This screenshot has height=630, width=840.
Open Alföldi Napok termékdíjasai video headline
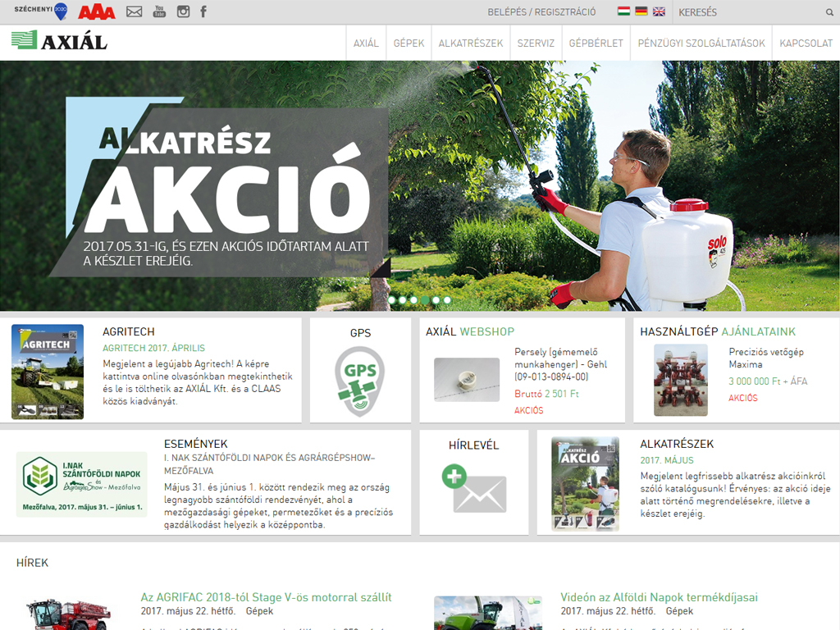click(x=659, y=597)
